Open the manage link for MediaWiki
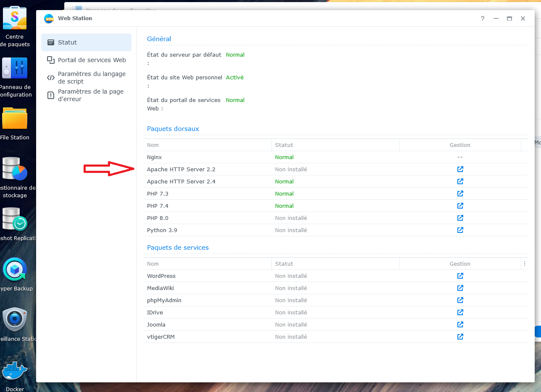 coord(460,288)
